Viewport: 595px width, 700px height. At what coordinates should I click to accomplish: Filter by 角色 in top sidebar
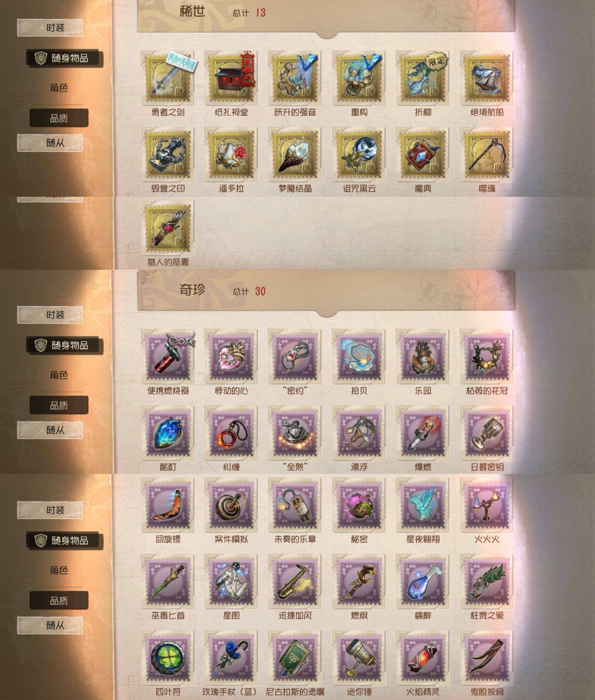[x=59, y=88]
